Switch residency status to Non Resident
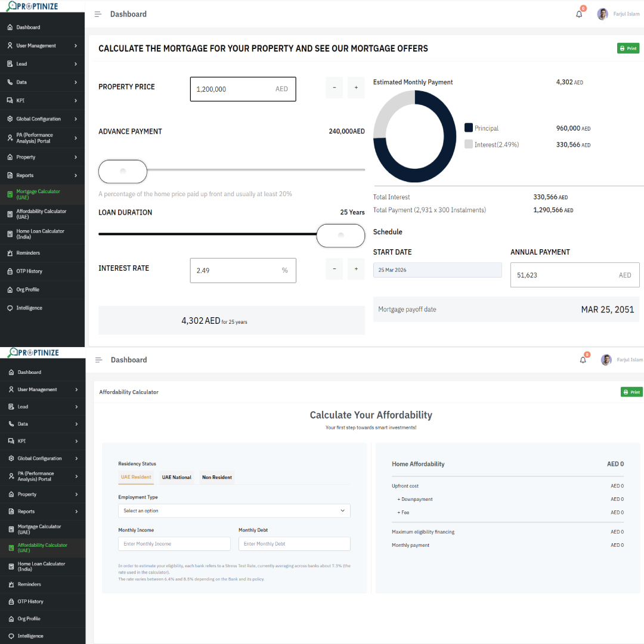Screen dimensions: 644x644 [x=217, y=477]
